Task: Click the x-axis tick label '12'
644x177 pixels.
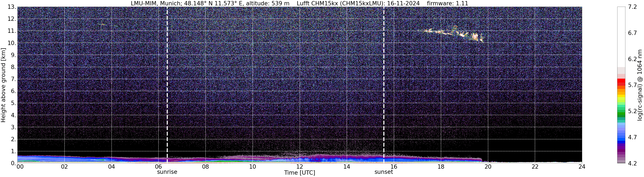Action: 299,167
